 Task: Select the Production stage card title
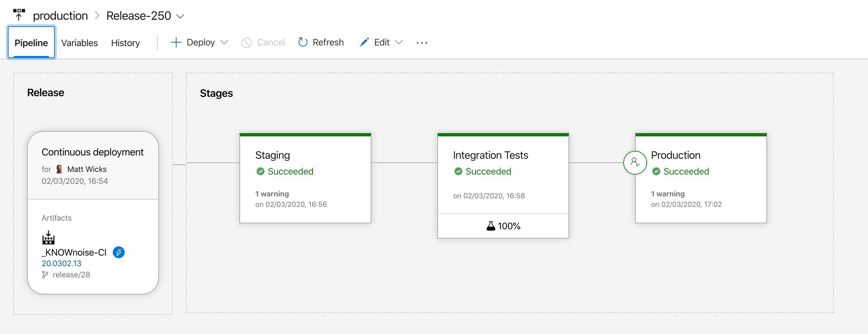pyautogui.click(x=675, y=155)
